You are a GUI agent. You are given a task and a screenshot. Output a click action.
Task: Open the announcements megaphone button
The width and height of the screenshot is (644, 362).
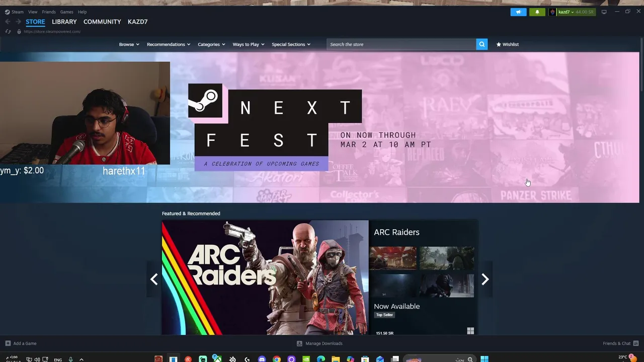click(x=518, y=12)
